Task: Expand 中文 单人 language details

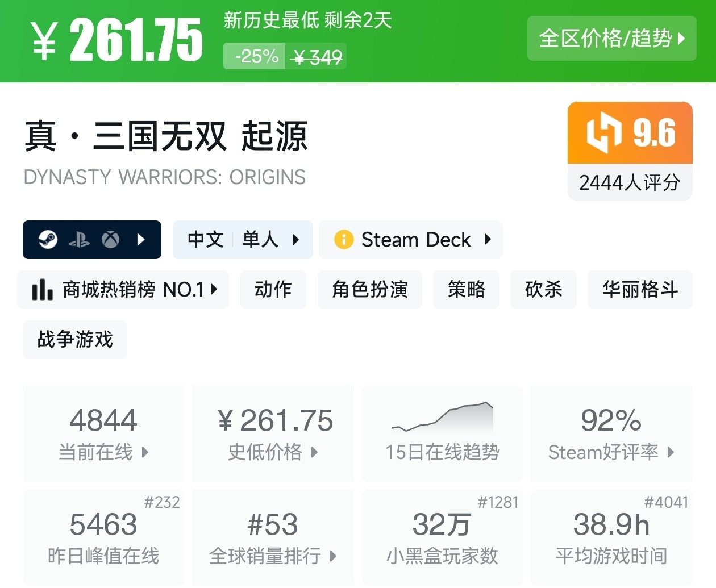Action: coord(243,240)
